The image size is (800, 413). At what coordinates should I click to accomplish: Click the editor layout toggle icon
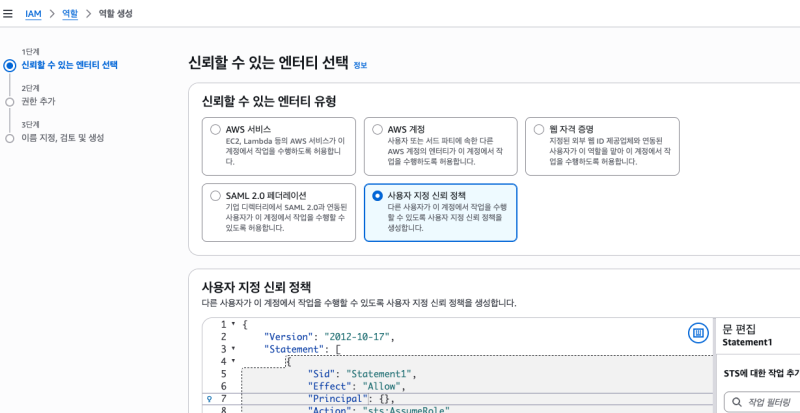pyautogui.click(x=698, y=332)
